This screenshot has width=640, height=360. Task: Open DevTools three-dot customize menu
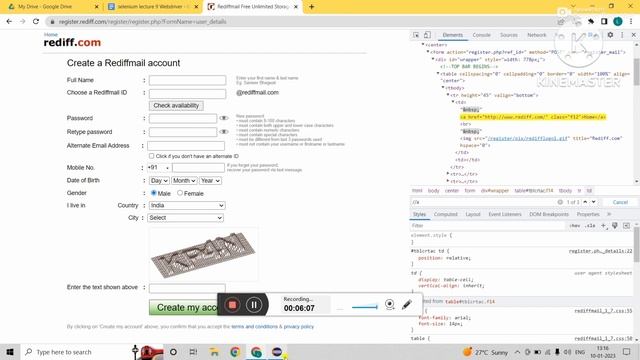tap(622, 35)
